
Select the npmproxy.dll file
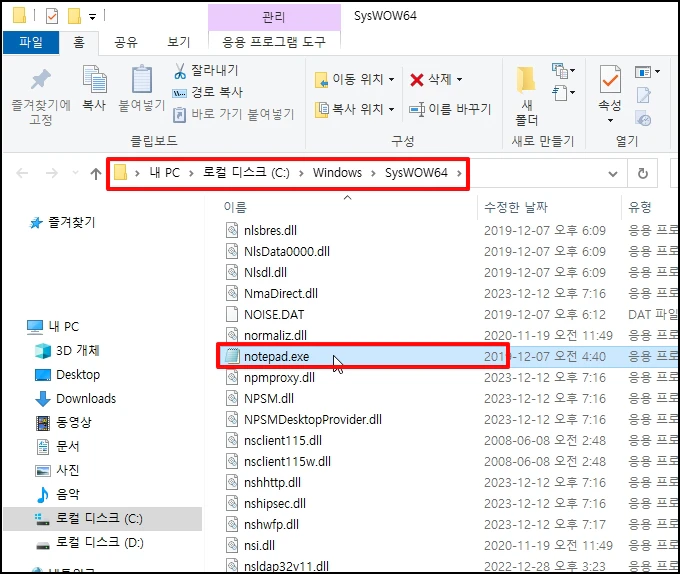click(270, 377)
